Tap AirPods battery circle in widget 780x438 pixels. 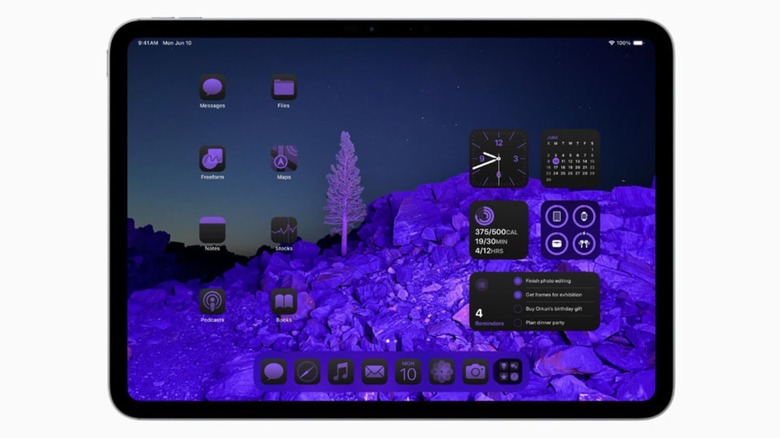tap(584, 244)
